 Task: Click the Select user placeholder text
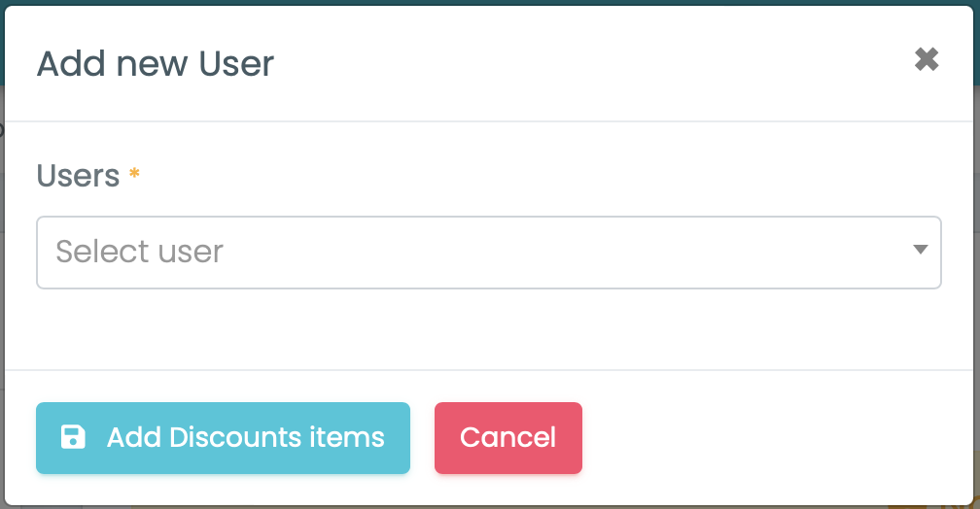tap(140, 253)
